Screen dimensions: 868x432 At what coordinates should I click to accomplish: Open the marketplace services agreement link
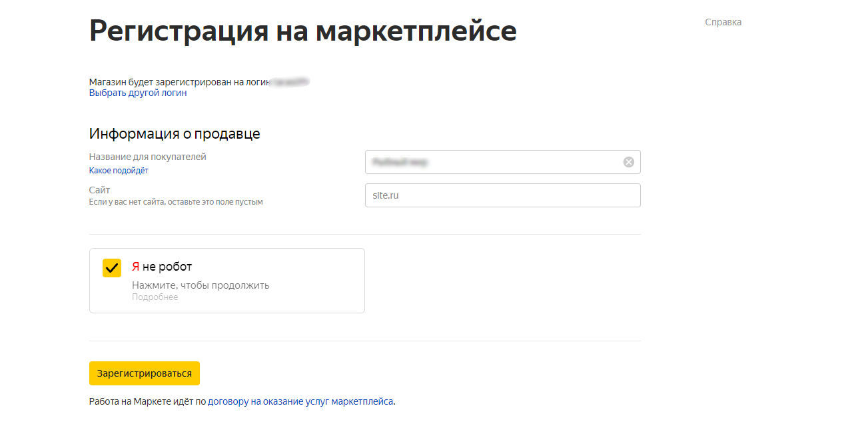300,401
